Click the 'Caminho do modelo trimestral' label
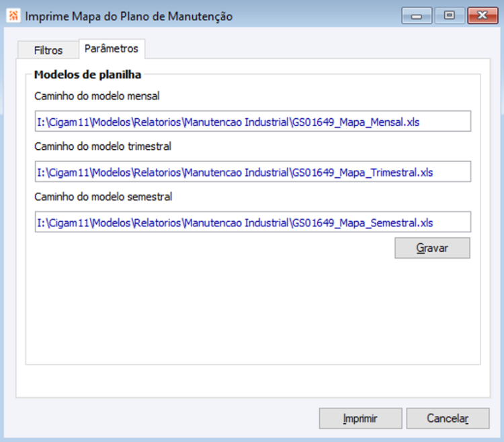Screen dimensions: 504x442 [x=103, y=146]
